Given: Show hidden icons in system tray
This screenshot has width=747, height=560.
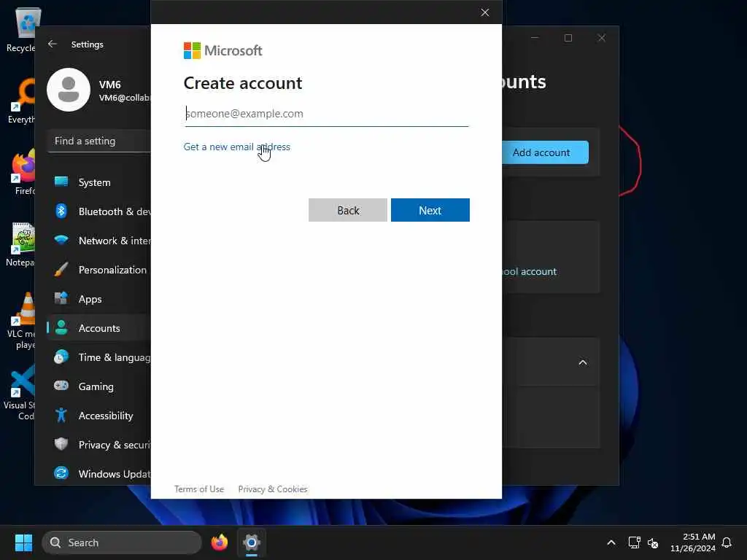Looking at the screenshot, I should click(611, 542).
